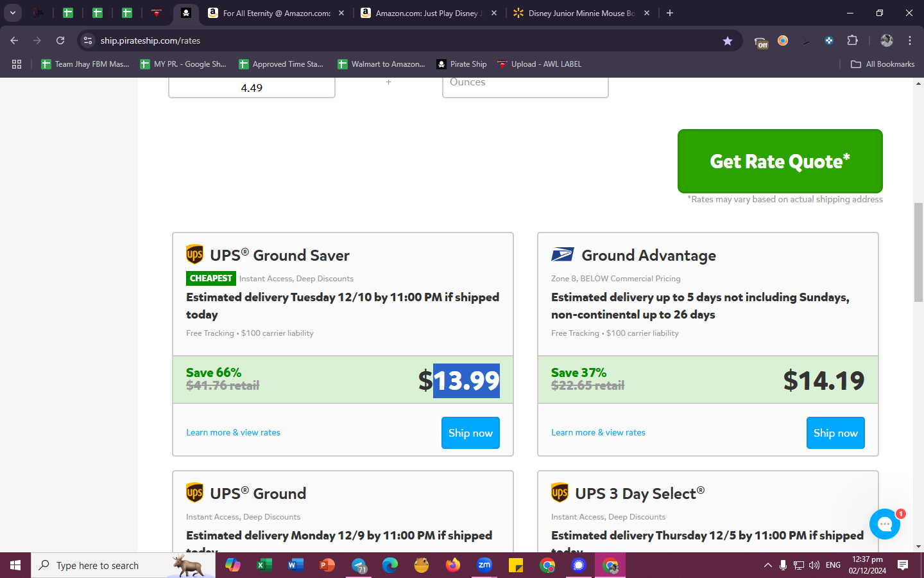The image size is (924, 578).
Task: Click the page vertical scrollbar thumb
Action: [919, 252]
